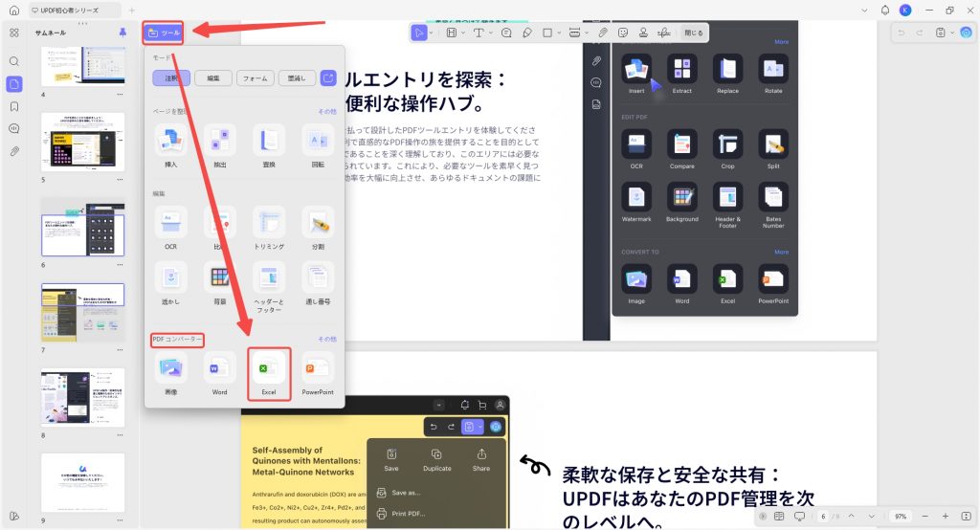Screen dimensions: 980x530
Task: Switch to 注釈 annotation mode
Action: pos(171,78)
